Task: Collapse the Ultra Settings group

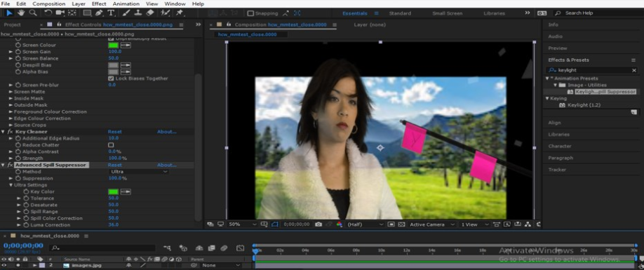Action: tap(11, 185)
